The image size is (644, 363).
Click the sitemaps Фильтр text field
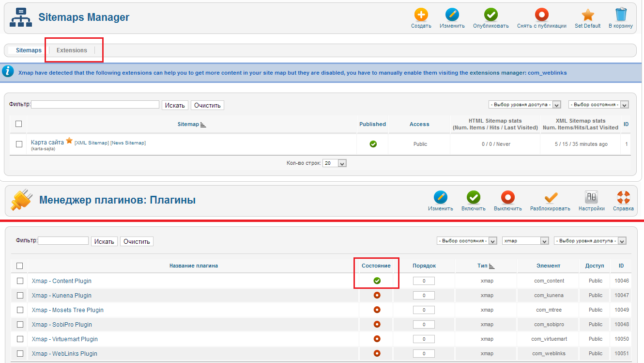[95, 104]
